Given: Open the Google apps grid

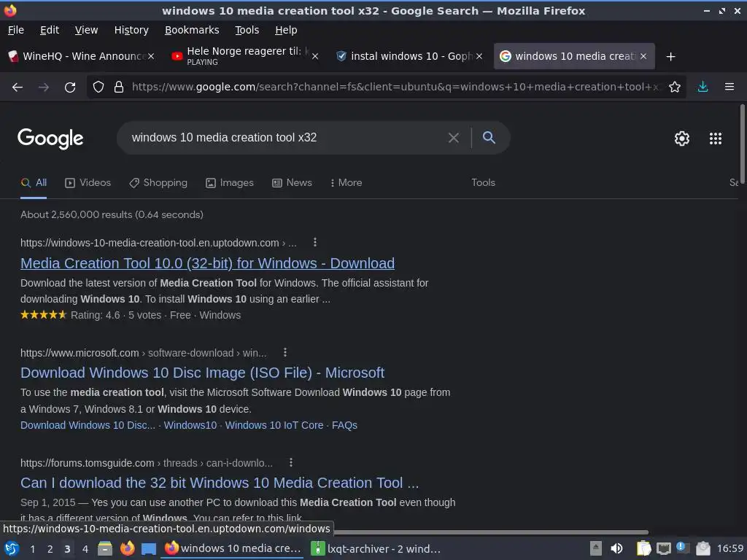Looking at the screenshot, I should pyautogui.click(x=716, y=139).
